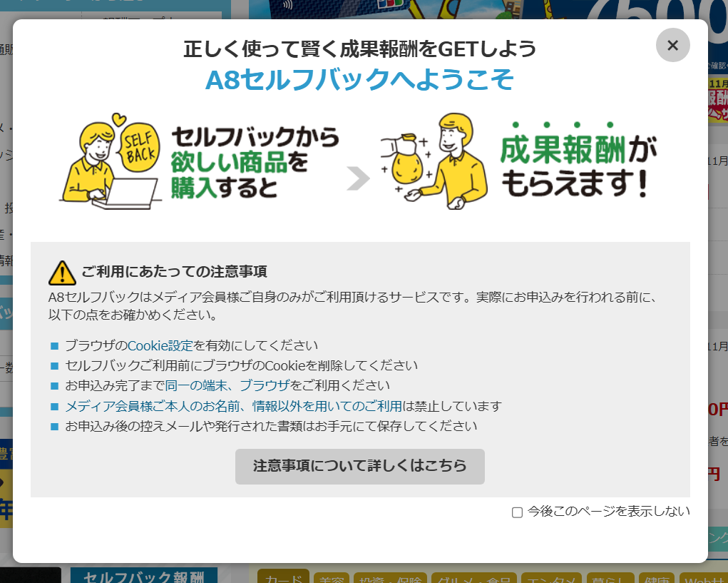Open the 同一の端末、ブラウザ link
Viewport: 728px width, 583px height.
point(227,385)
